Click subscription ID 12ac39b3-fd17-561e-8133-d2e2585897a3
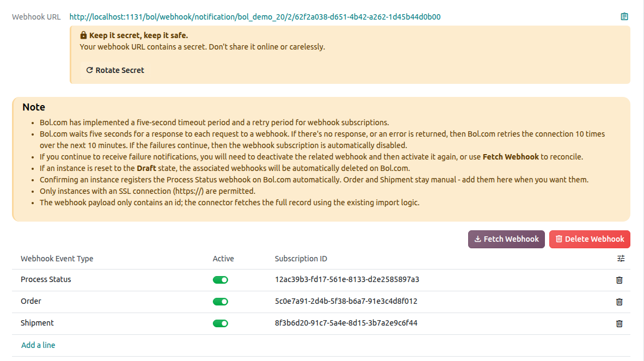This screenshot has width=644, height=361. pos(347,279)
